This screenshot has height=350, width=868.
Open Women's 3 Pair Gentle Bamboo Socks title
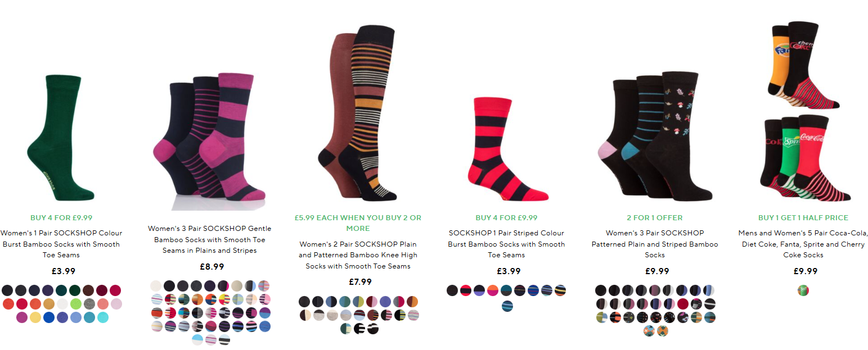coord(210,239)
